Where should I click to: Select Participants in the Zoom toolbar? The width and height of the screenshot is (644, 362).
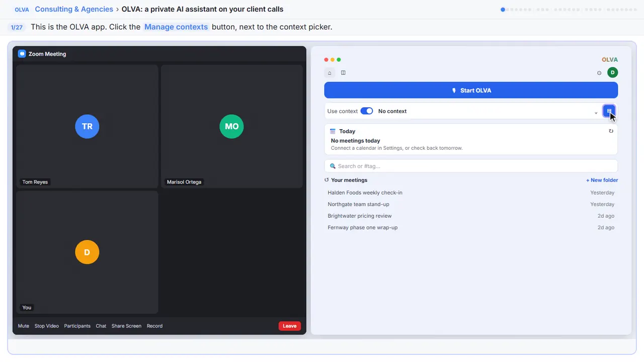(77, 326)
